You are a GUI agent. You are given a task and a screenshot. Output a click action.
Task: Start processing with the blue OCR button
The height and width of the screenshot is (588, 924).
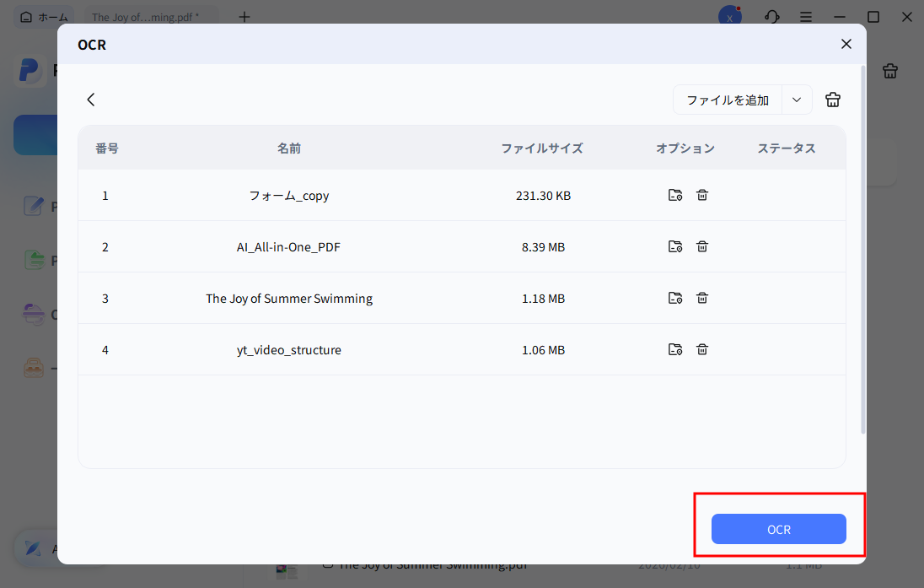click(778, 529)
